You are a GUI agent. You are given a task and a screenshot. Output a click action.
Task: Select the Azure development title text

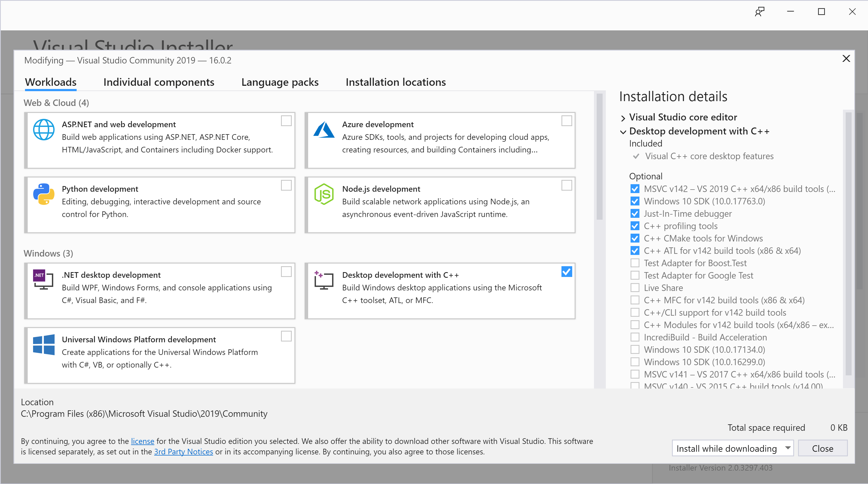tap(378, 124)
